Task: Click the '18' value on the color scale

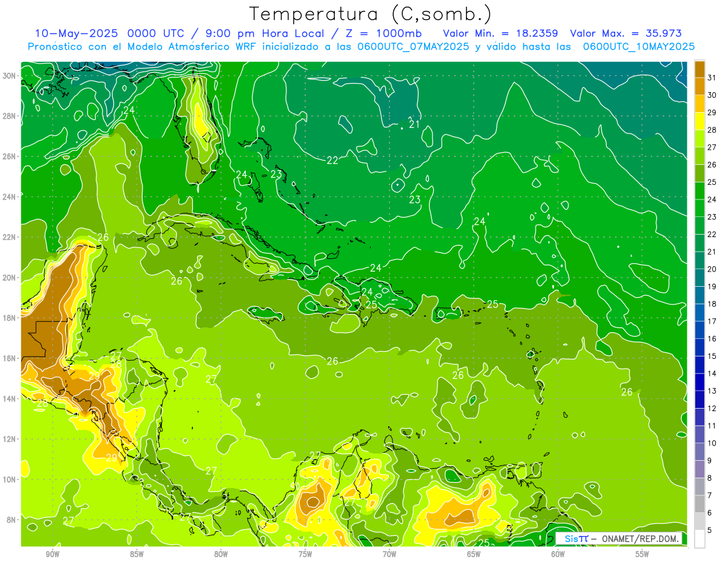Action: pos(712,304)
